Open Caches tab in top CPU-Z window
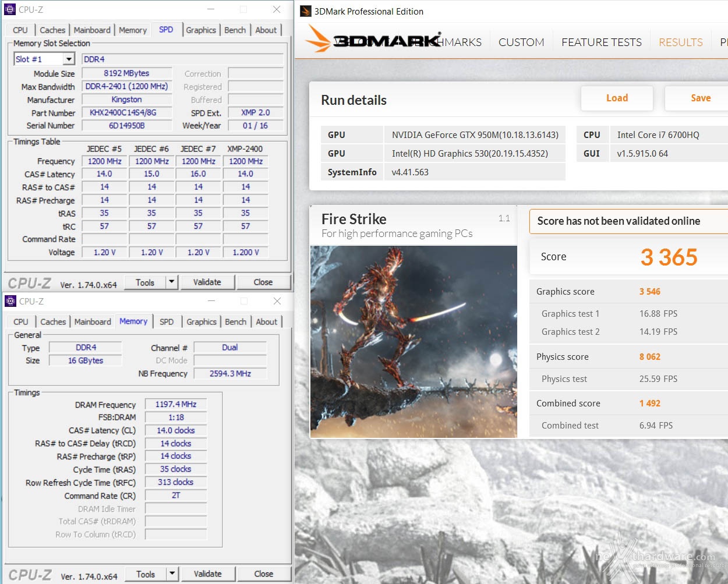This screenshot has width=728, height=584. click(52, 30)
